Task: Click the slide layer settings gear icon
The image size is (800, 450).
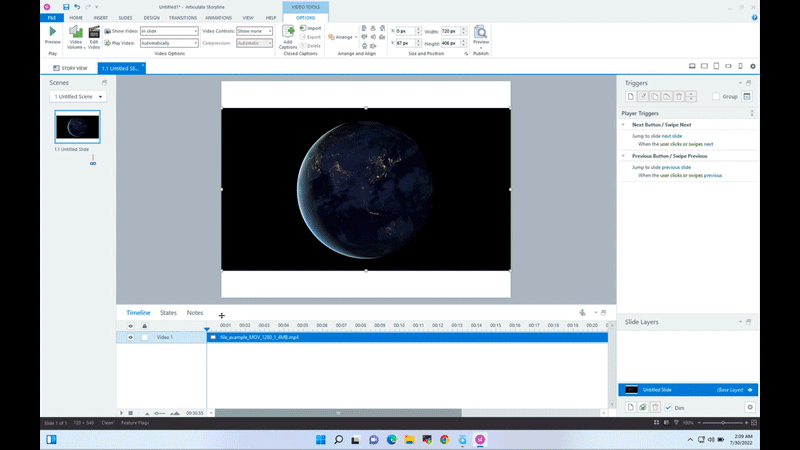Action: click(750, 408)
